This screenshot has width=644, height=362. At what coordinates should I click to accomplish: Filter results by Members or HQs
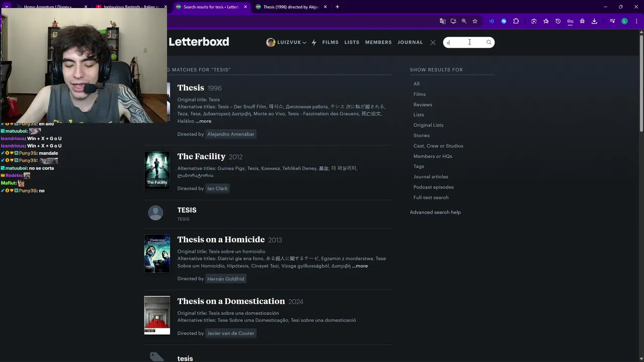click(x=433, y=156)
